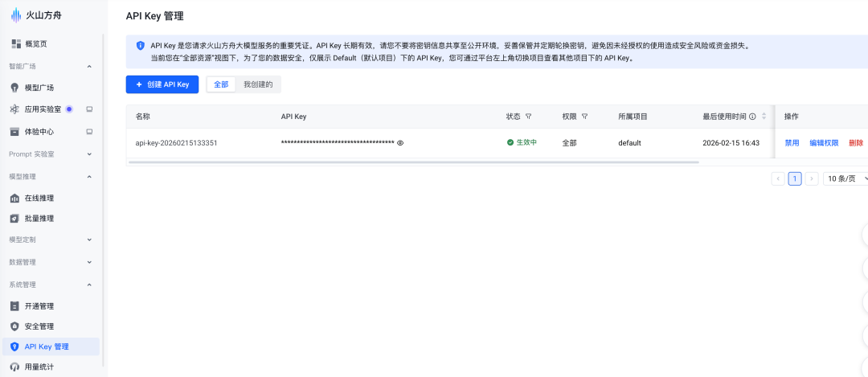Click the plus icon on 创建 API Key
The height and width of the screenshot is (377, 868).
coord(139,84)
